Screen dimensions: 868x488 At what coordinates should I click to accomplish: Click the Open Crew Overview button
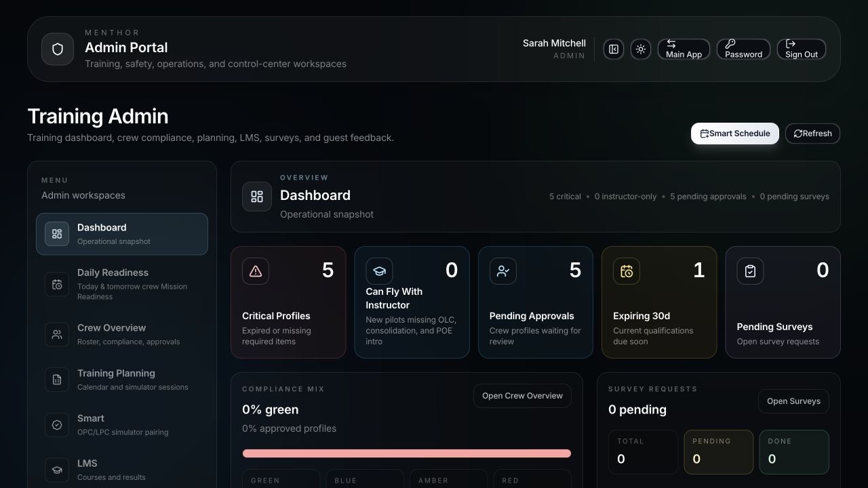522,396
